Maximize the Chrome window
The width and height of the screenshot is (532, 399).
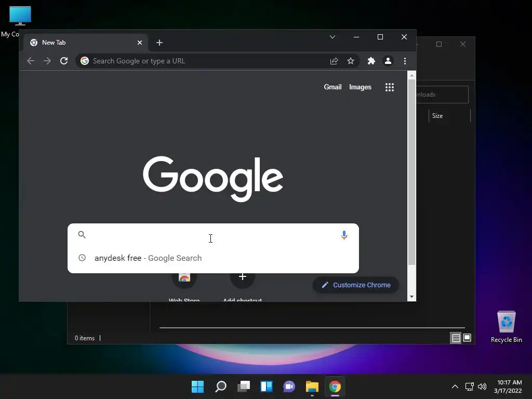pos(380,37)
